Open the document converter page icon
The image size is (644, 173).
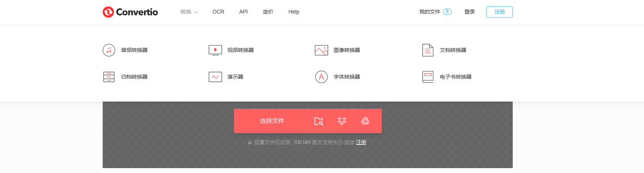point(428,50)
